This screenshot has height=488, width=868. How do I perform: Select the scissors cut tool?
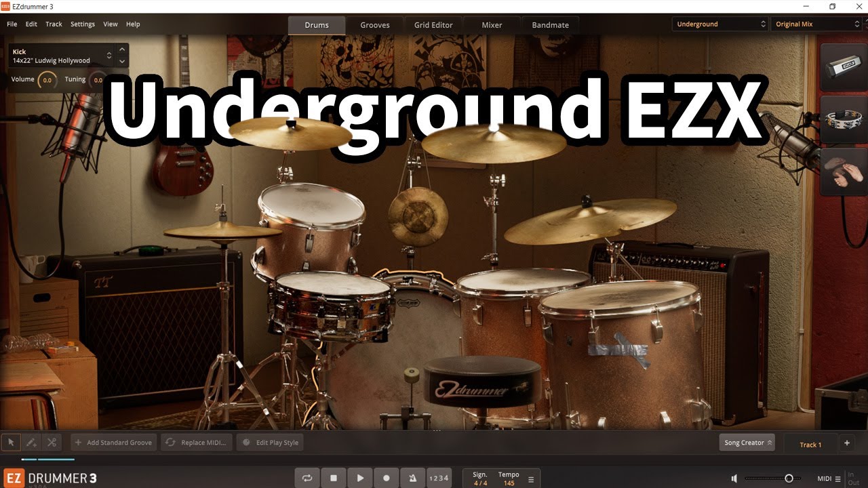pos(52,443)
